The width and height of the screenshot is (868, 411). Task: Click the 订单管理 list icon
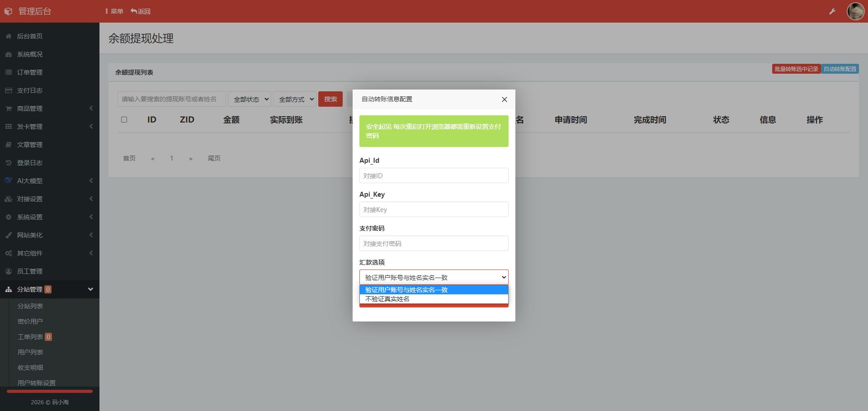(9, 72)
